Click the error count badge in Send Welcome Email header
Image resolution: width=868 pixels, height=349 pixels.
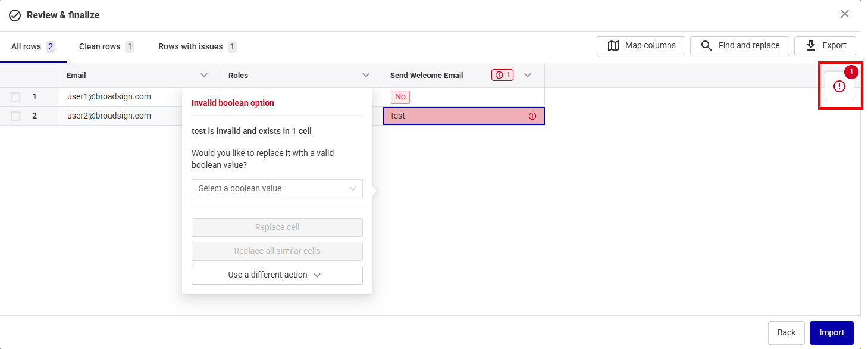click(x=502, y=75)
